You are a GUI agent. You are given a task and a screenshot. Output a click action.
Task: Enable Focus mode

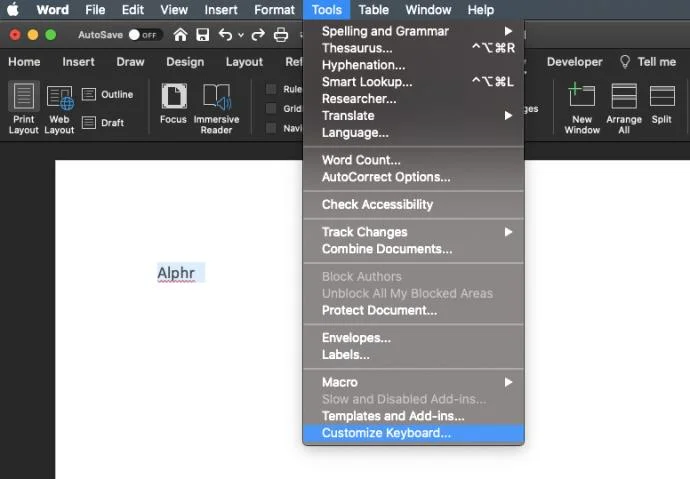pyautogui.click(x=173, y=104)
